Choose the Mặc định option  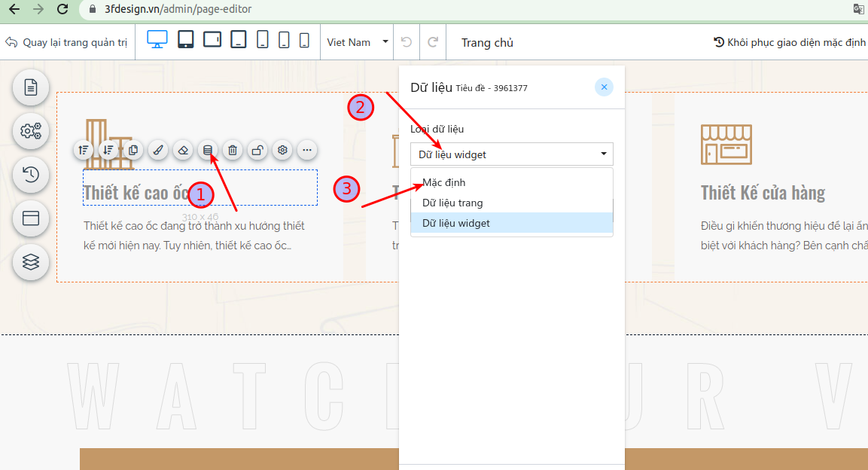pos(511,182)
